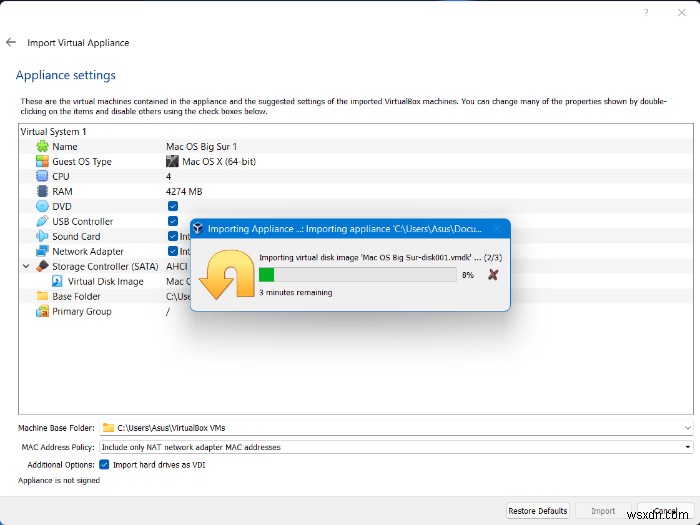Cancel the import with red X icon
This screenshot has height=525, width=700.
pos(493,275)
